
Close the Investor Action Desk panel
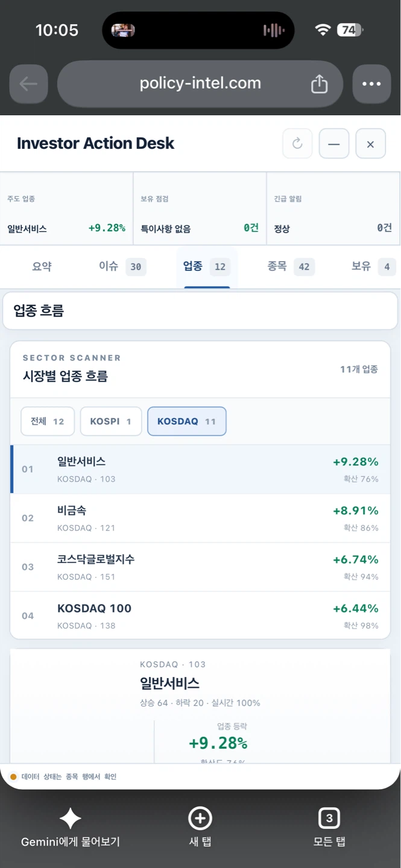(370, 143)
